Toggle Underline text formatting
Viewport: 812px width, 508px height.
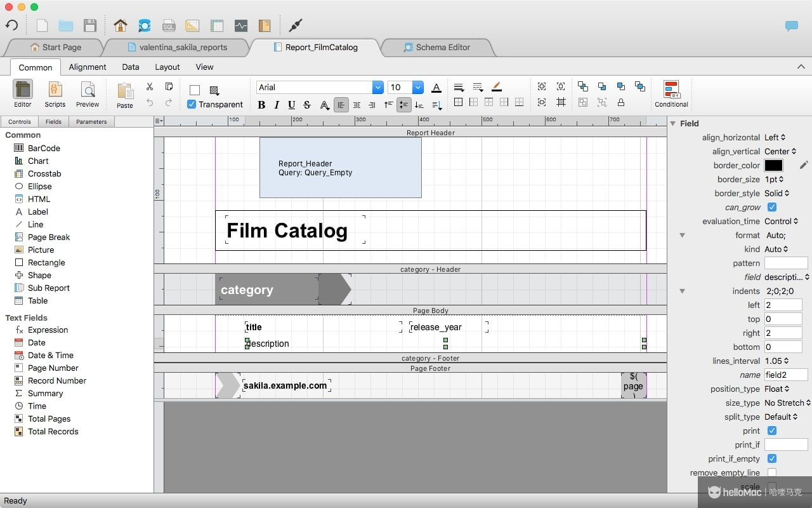(292, 105)
